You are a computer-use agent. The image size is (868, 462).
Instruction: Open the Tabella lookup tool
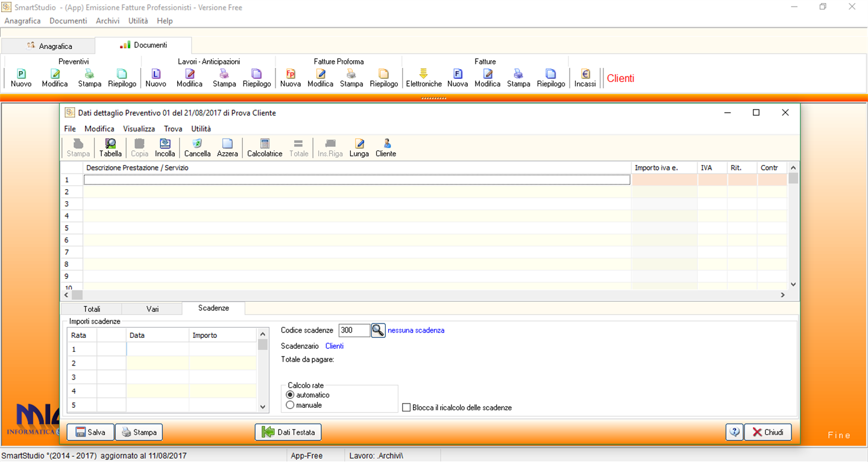[110, 148]
